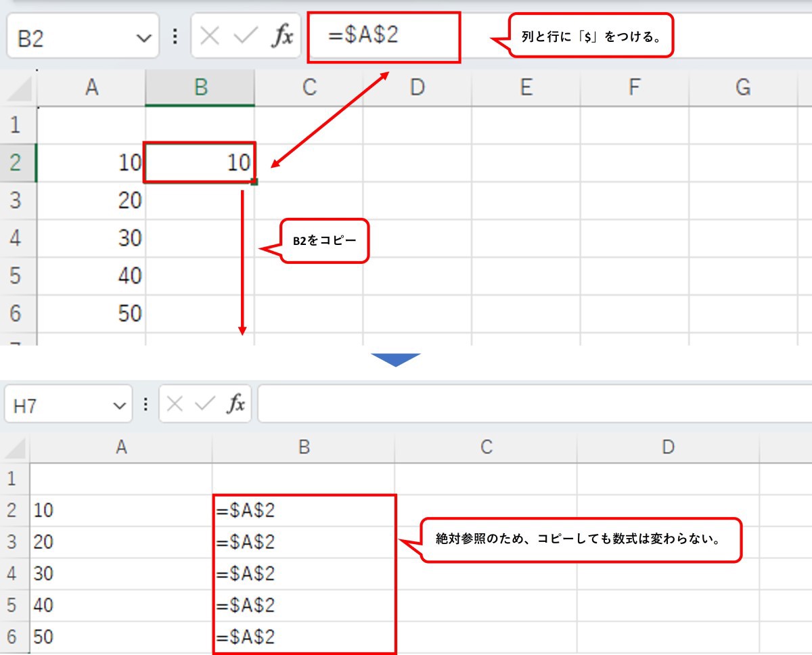Click the fx Insert Function icon beside the B2 name box
The image size is (812, 655).
pyautogui.click(x=282, y=37)
